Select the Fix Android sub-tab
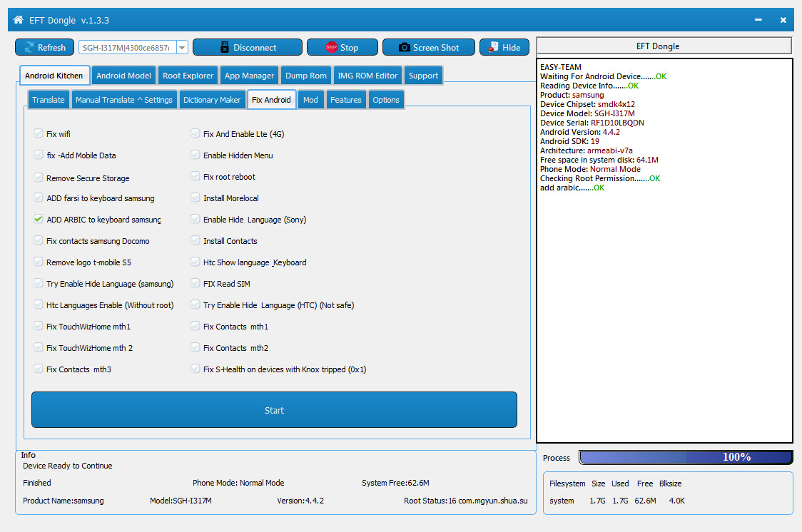802x532 pixels. tap(271, 100)
